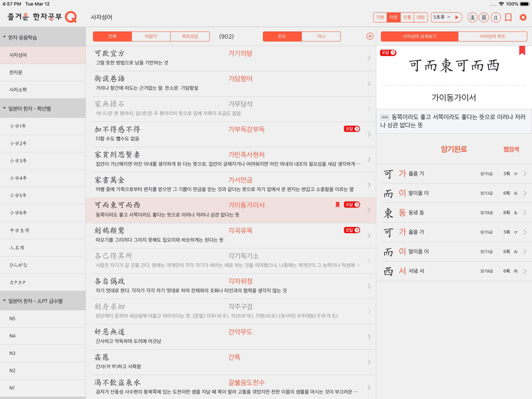Open character detail for 西 서녘 서
This screenshot has height=399, width=532.
(454, 271)
